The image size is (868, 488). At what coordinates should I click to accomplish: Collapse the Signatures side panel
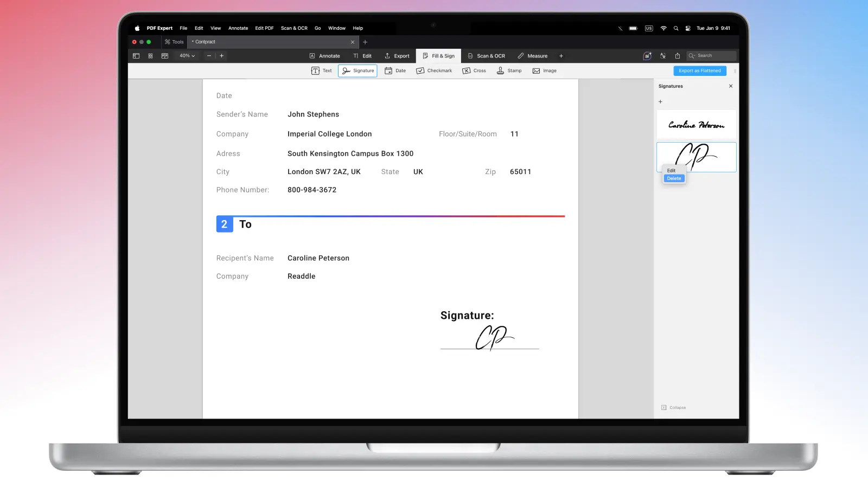673,408
